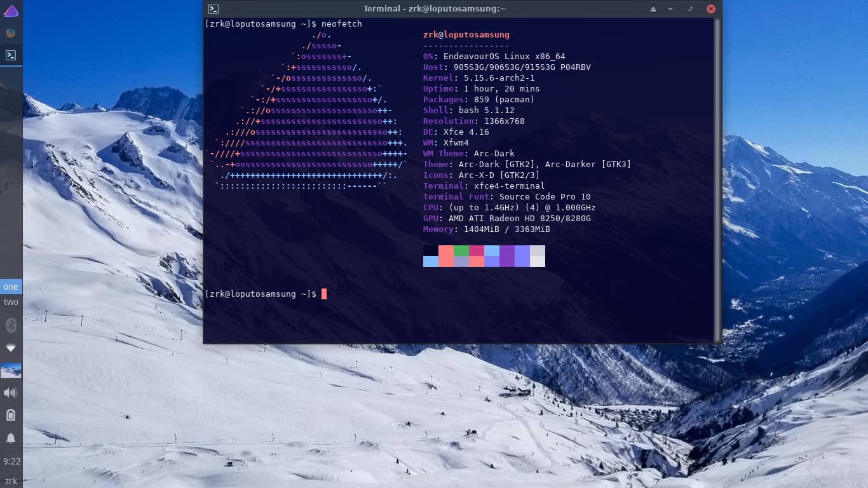Click the WM: Xfwm4 line

[446, 143]
